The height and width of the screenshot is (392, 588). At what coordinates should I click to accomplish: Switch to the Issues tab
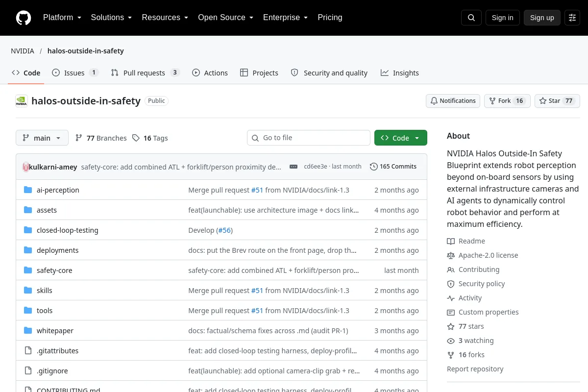tap(75, 73)
